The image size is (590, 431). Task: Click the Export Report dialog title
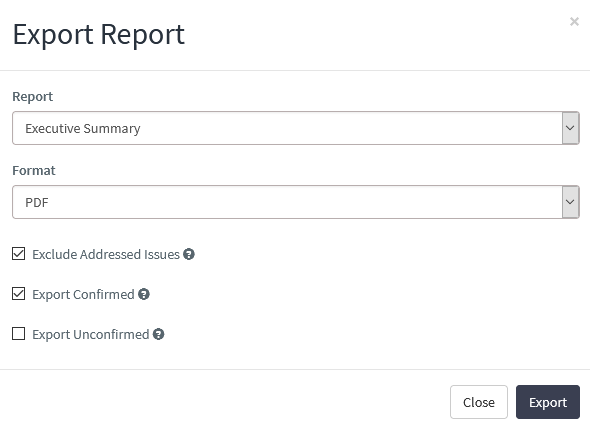coord(99,35)
